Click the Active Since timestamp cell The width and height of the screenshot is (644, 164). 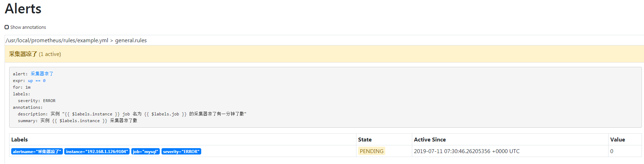467,151
